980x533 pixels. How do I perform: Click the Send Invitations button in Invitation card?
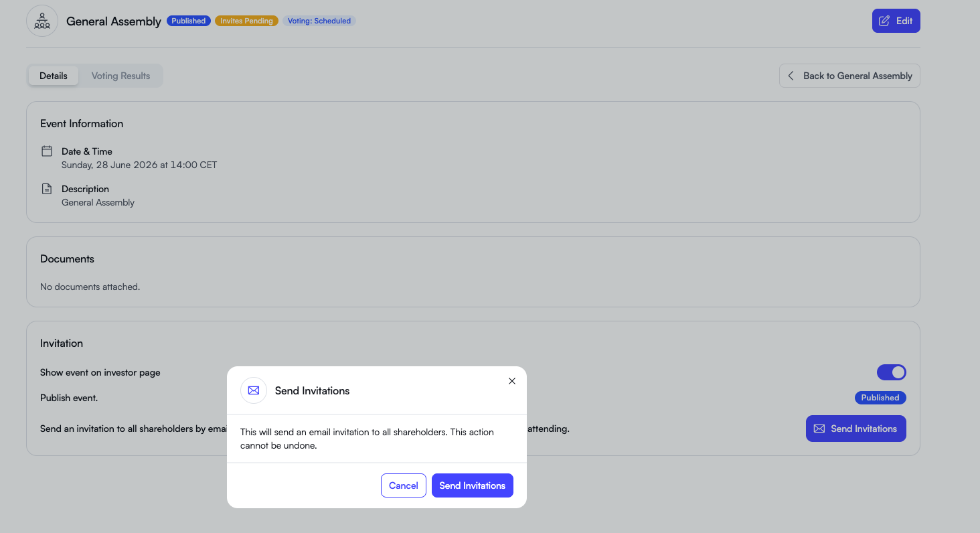click(855, 429)
